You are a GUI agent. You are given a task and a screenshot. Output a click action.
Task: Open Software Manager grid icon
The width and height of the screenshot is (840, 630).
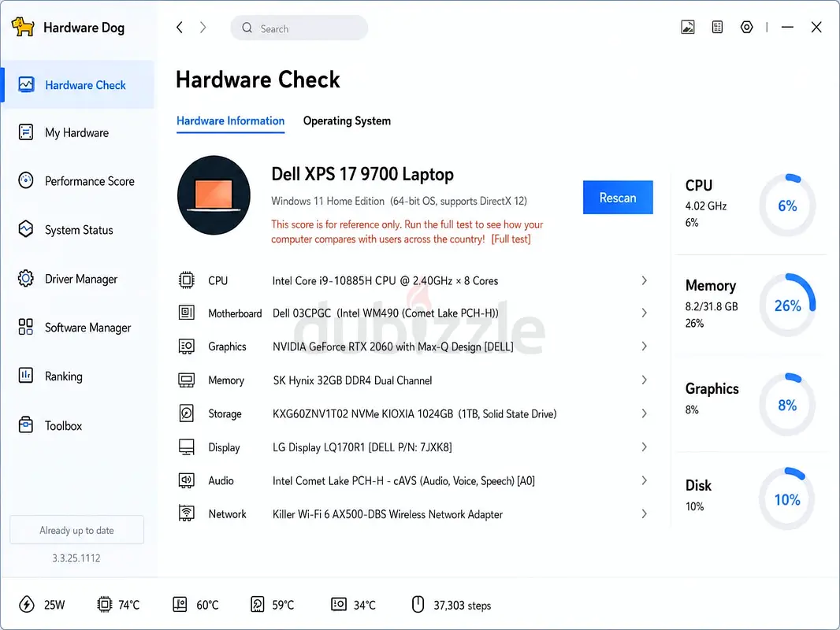(26, 327)
